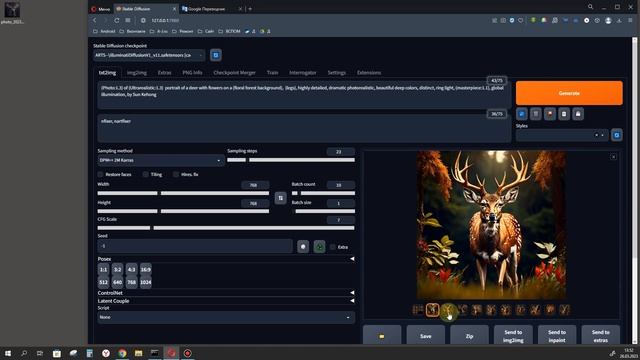Adjust the Sampling steps slider

[291, 160]
